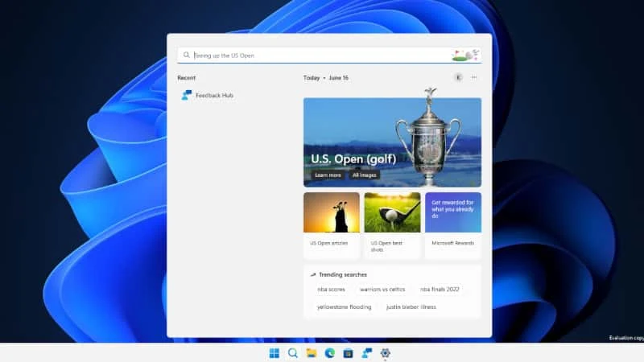The height and width of the screenshot is (362, 644).
Task: Open Settings gear from taskbar
Action: coord(386,353)
